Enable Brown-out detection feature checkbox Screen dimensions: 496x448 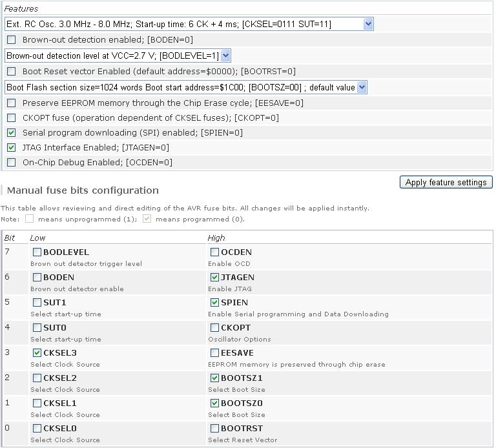pos(12,40)
